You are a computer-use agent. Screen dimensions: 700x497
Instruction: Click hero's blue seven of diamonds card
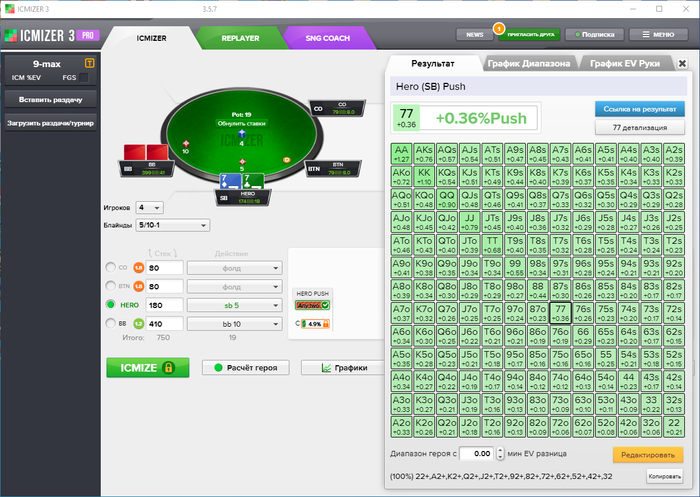coord(229,182)
